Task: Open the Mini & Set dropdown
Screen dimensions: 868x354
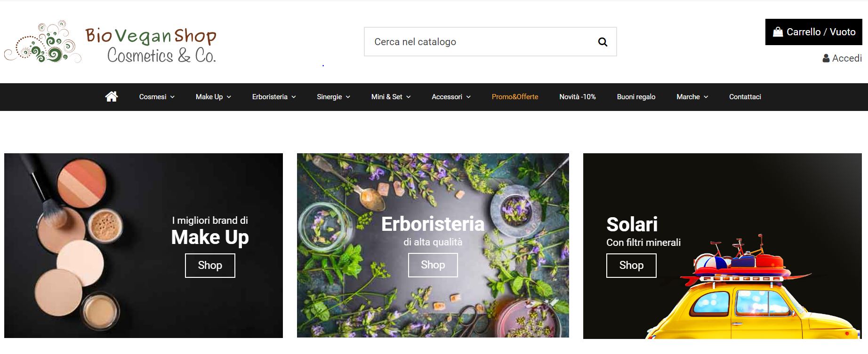Action: pos(391,97)
